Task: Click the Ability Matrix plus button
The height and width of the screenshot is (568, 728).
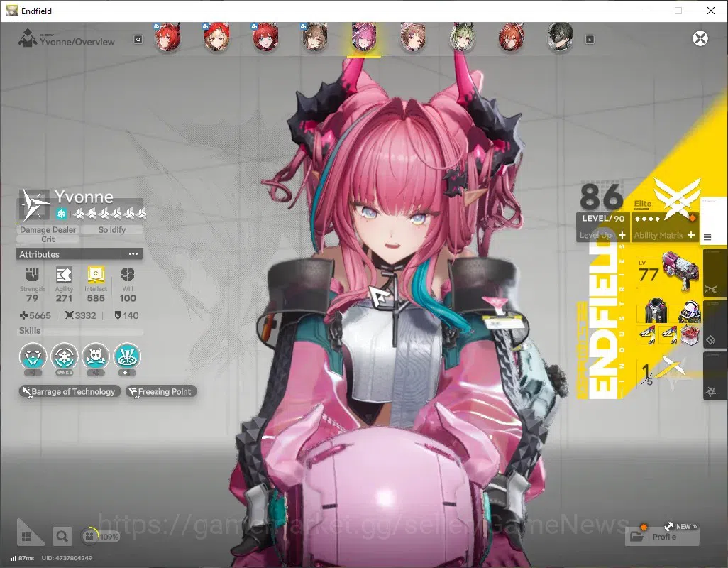Action: coord(691,235)
